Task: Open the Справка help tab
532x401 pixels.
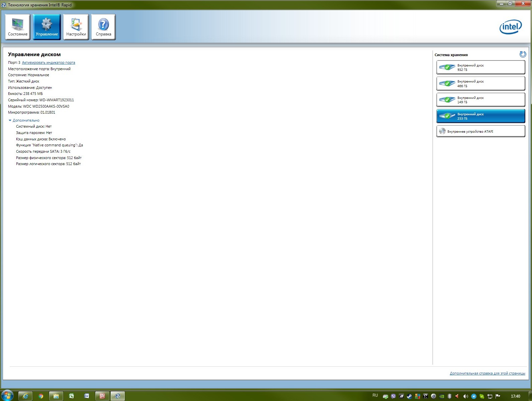Action: pyautogui.click(x=103, y=27)
